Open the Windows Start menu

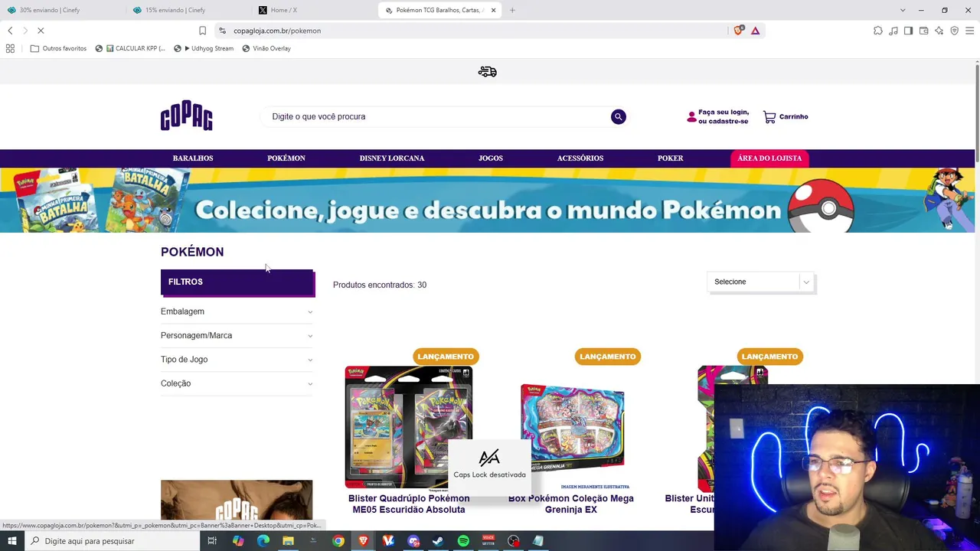click(11, 541)
